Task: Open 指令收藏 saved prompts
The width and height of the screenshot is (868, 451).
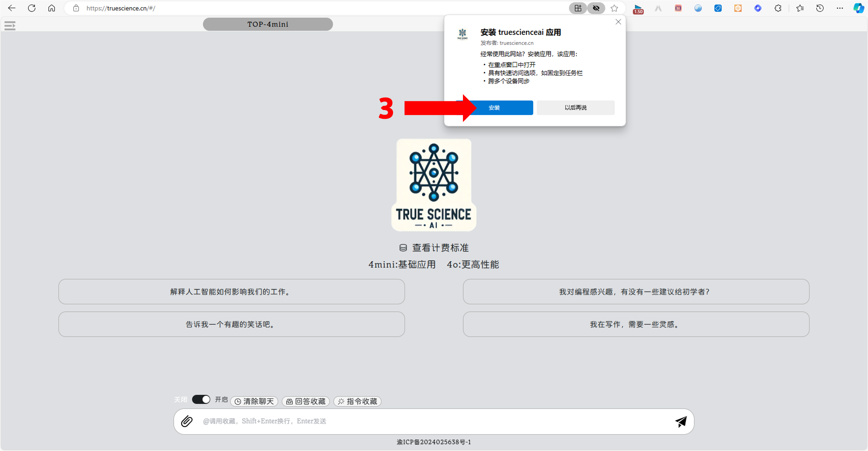Action: [x=357, y=402]
